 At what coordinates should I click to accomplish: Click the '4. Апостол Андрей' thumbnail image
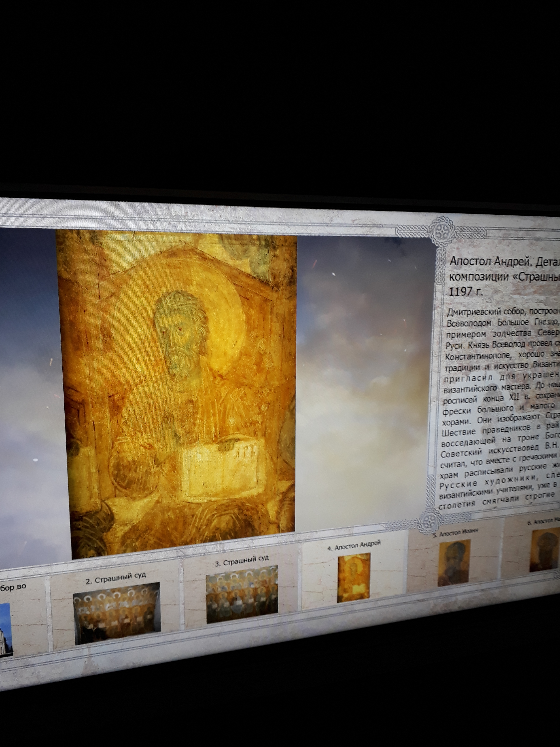point(354,577)
